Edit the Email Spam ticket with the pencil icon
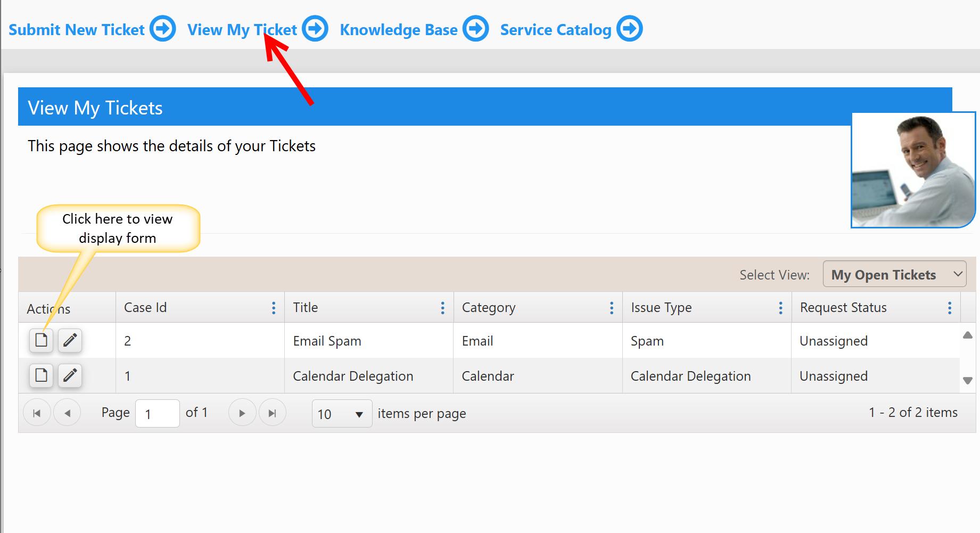This screenshot has height=533, width=980. (70, 340)
